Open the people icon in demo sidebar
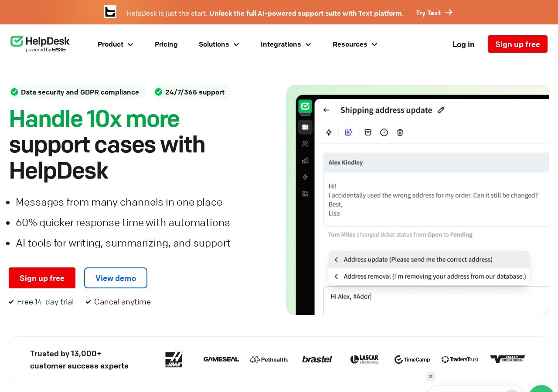This screenshot has width=558, height=392. point(305,144)
